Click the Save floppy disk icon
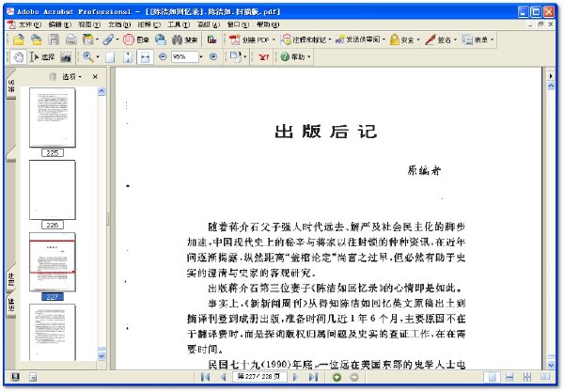 click(54, 39)
